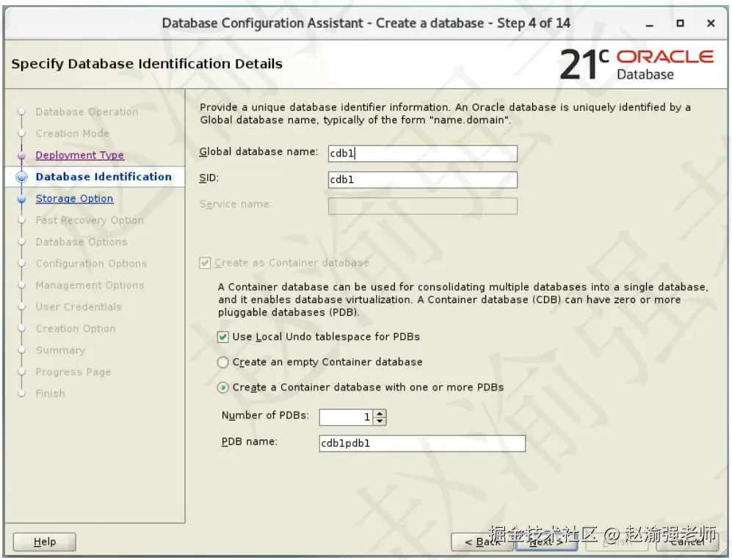732x560 pixels.
Task: Open the Deployment Type step link
Action: coord(79,155)
